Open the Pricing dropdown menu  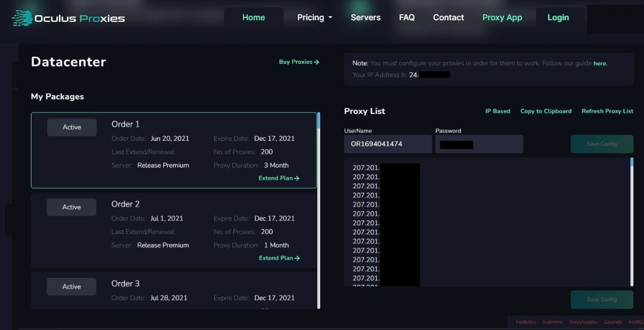click(x=315, y=17)
